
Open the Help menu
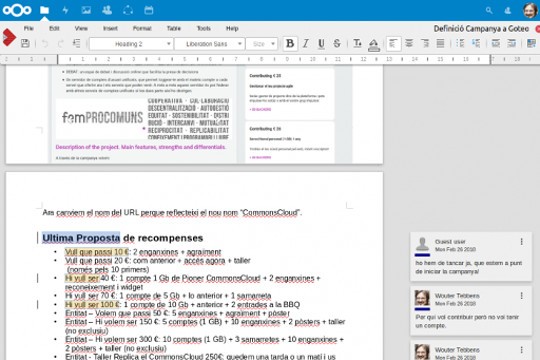point(232,28)
